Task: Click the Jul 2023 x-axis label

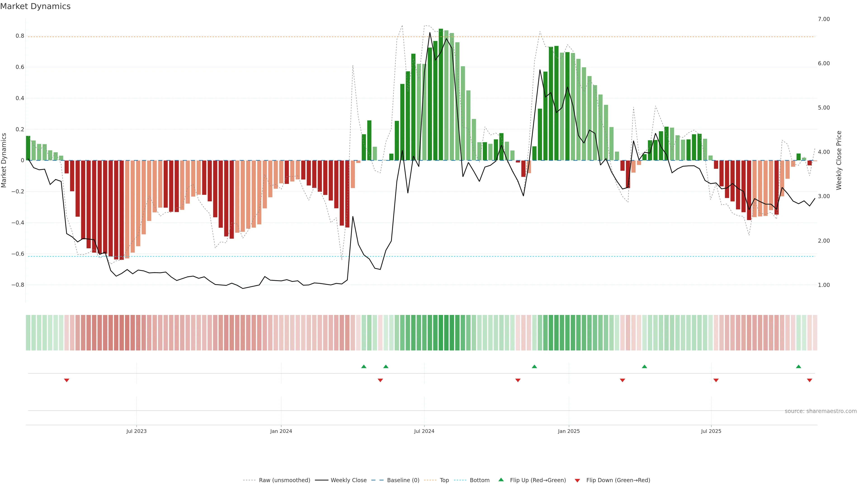Action: pos(136,431)
